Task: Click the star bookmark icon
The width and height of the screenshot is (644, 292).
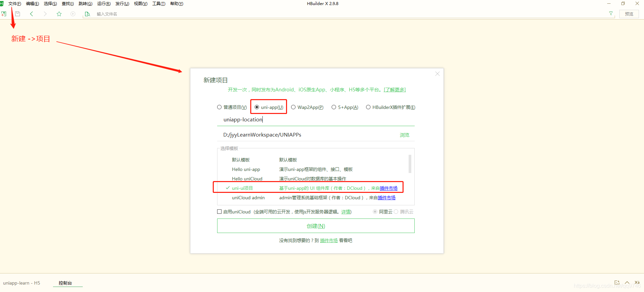Action: [x=59, y=14]
